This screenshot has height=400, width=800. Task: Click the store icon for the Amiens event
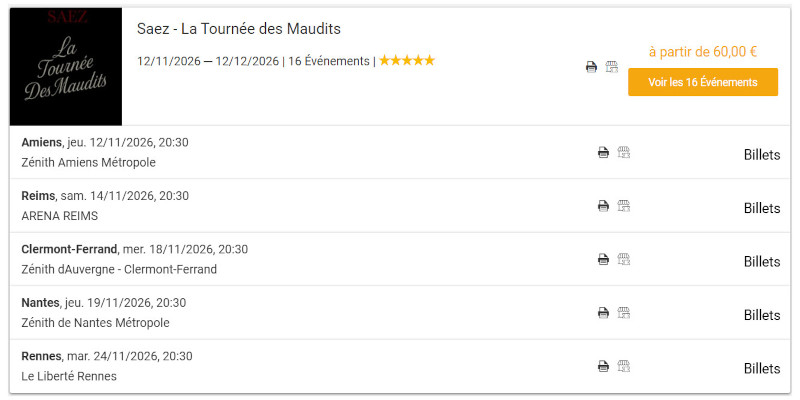coord(624,153)
